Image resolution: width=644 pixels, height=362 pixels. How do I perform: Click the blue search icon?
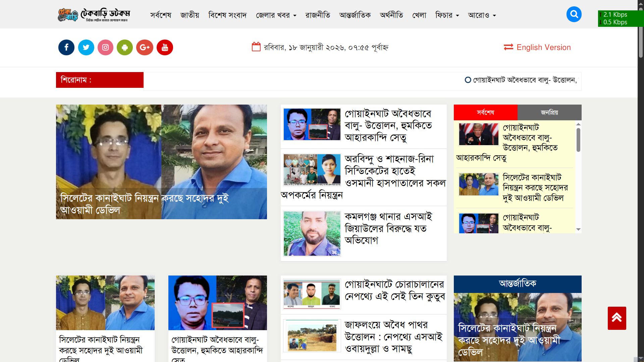tap(574, 14)
